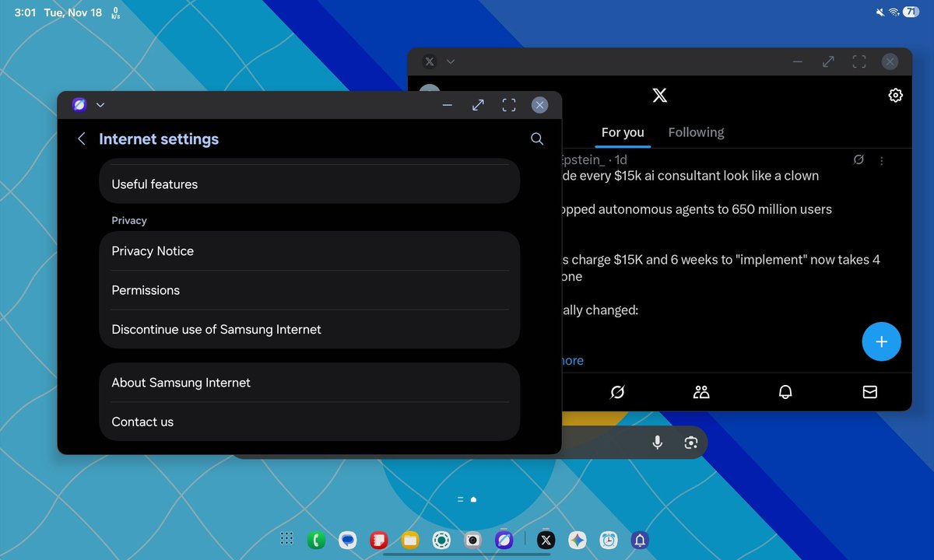
Task: Click Samsung Internet icon in window title bar
Action: pos(79,105)
